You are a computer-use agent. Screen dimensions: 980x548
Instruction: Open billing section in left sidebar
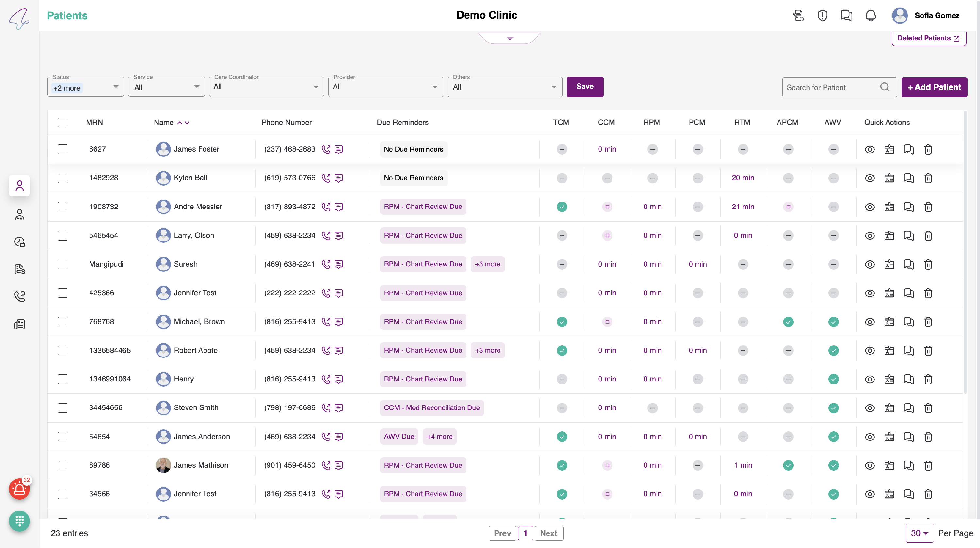(19, 270)
